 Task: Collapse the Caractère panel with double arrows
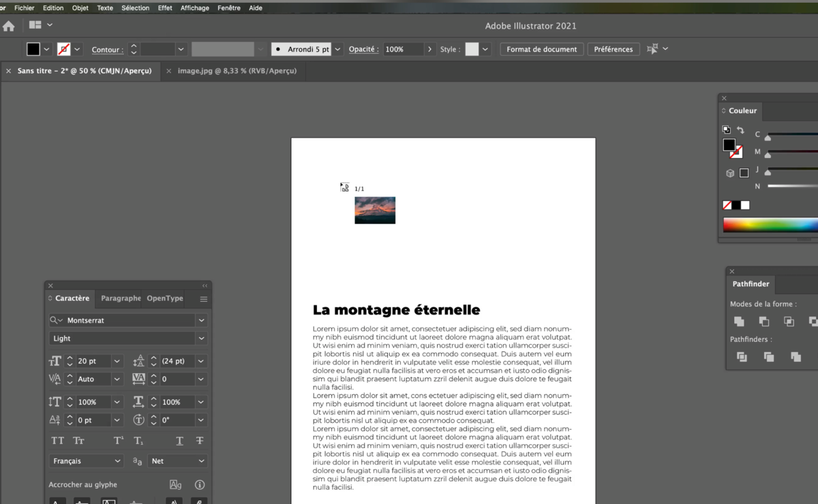coord(205,286)
